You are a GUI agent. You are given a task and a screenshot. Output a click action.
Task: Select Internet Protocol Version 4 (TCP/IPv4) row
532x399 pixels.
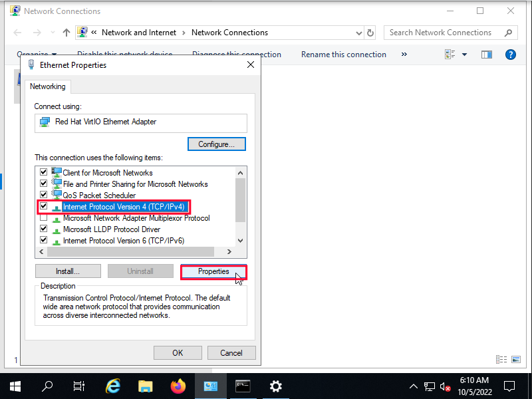click(x=124, y=207)
